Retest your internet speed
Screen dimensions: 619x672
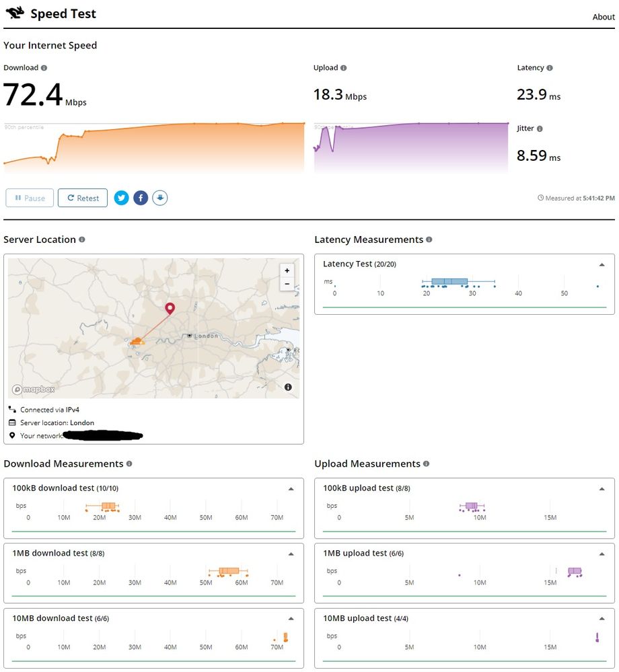point(82,198)
